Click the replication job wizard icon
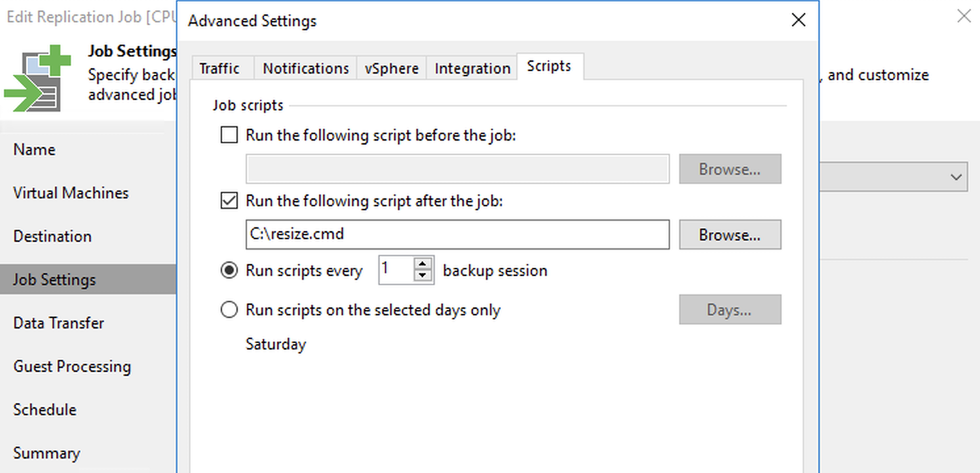The image size is (980, 473). 37,78
